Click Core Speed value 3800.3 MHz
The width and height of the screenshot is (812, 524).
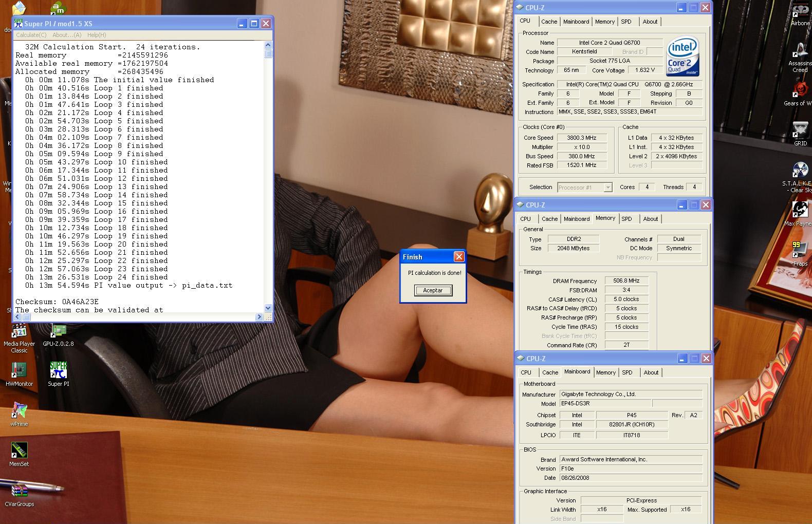582,138
